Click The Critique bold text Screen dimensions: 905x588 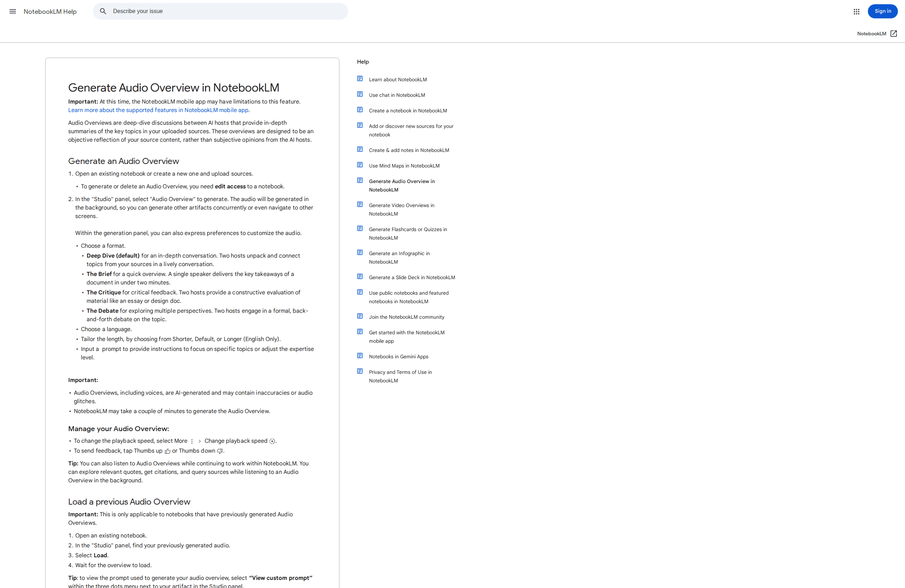tap(104, 292)
